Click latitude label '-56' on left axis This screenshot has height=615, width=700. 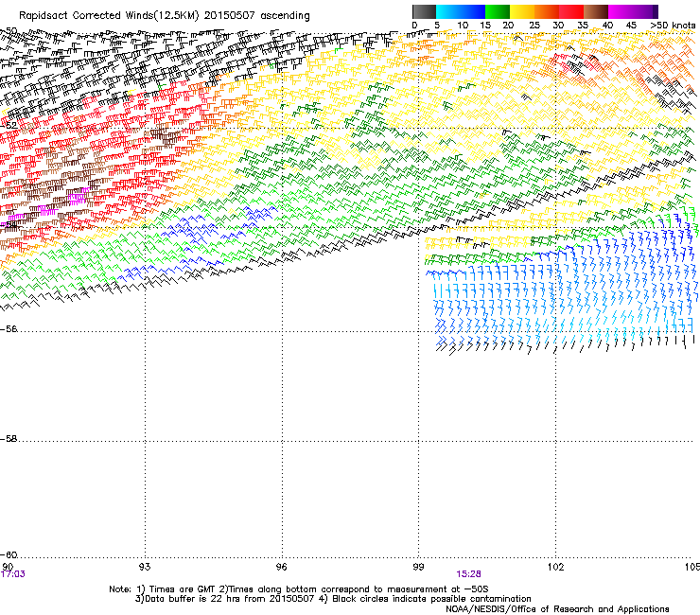tap(9, 329)
